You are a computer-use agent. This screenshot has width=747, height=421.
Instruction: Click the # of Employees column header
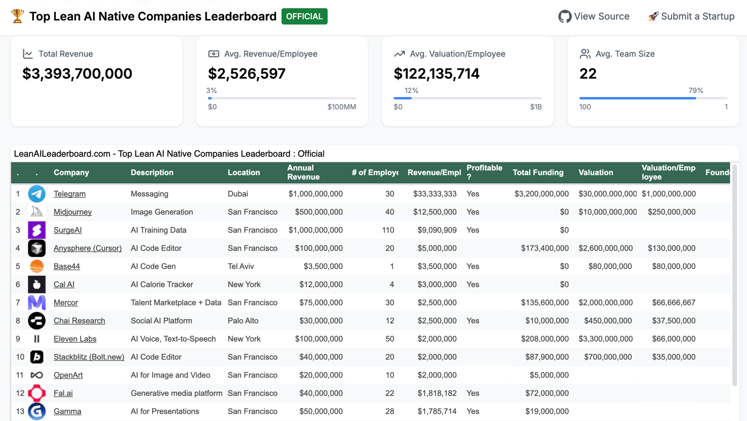click(x=374, y=172)
